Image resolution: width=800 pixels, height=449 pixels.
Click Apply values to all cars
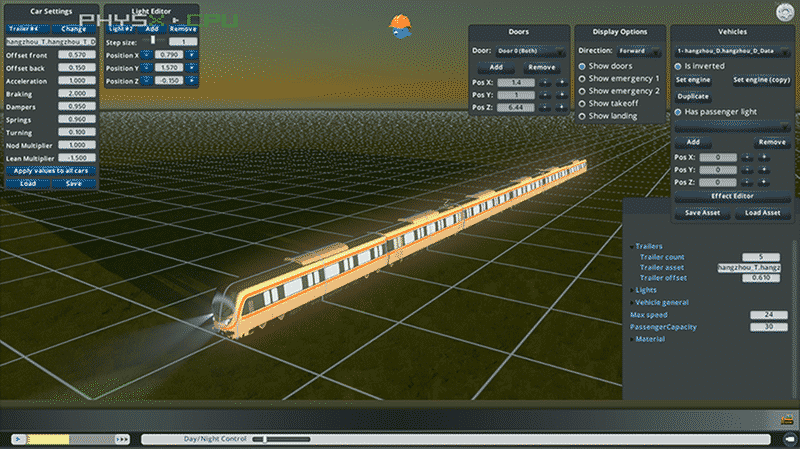50,171
